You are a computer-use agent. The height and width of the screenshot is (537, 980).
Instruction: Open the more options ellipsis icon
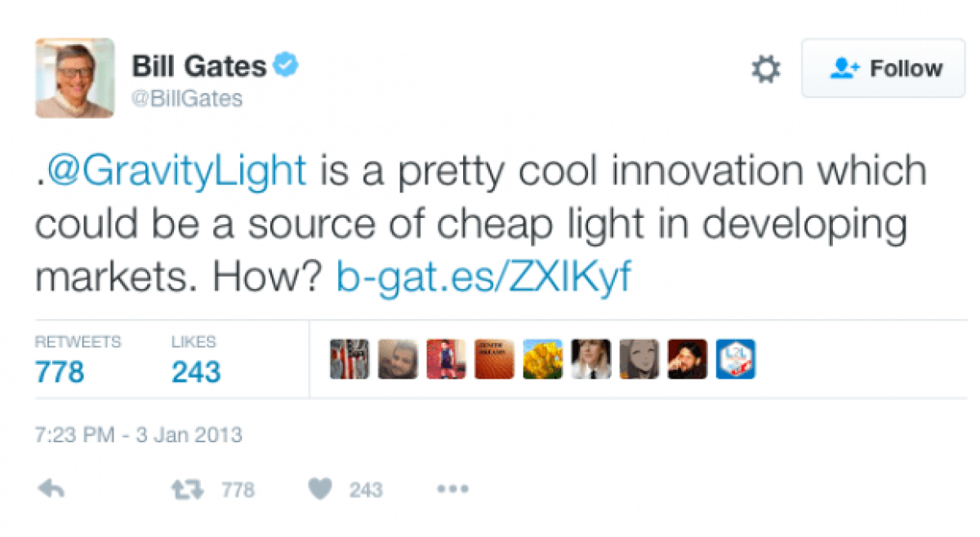[x=452, y=488]
